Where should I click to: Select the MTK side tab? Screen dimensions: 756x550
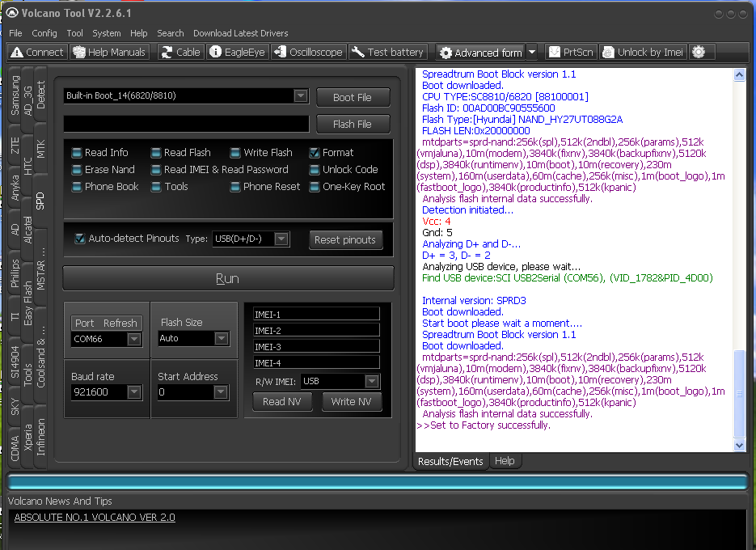pyautogui.click(x=40, y=149)
